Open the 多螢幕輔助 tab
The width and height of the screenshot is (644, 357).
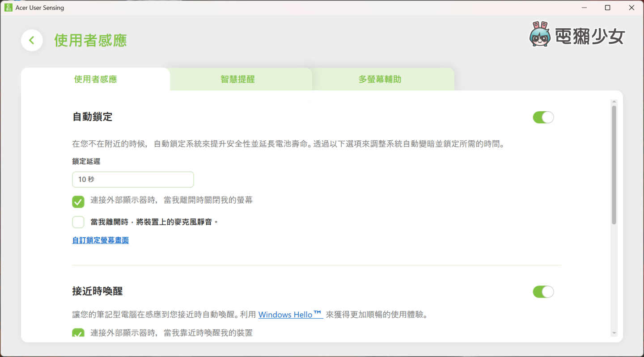[x=380, y=79]
